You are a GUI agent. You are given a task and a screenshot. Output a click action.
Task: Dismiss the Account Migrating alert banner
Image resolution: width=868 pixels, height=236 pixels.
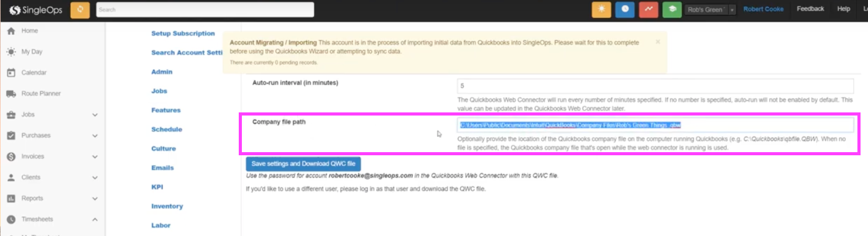click(658, 42)
